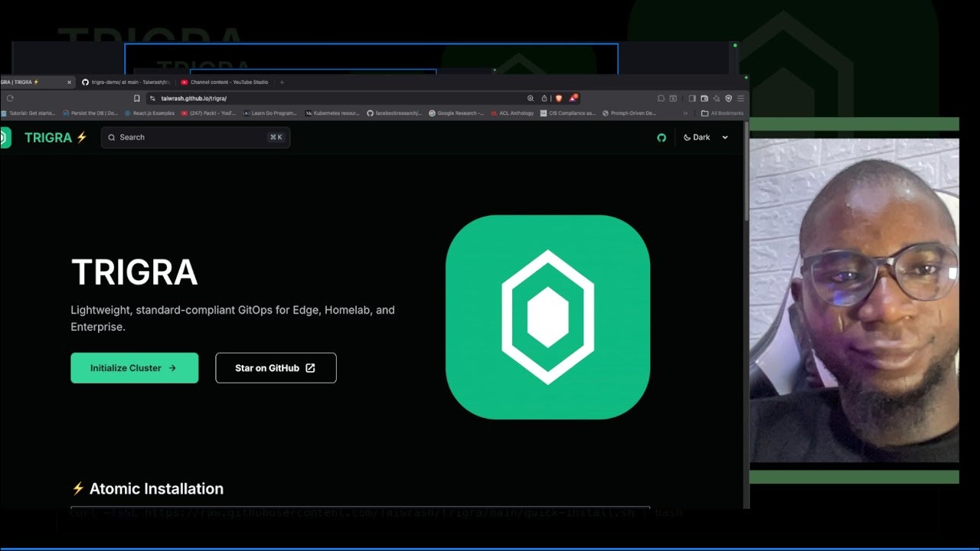The height and width of the screenshot is (551, 980).
Task: Click the Search field magnifier icon
Action: [112, 138]
